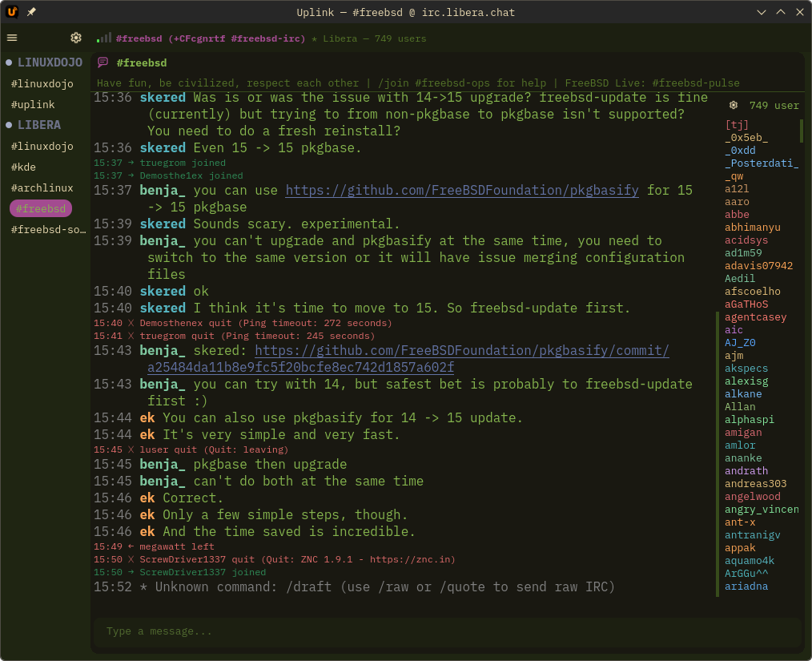Select user alphaspi in user list
This screenshot has height=661, width=812.
pyautogui.click(x=750, y=420)
